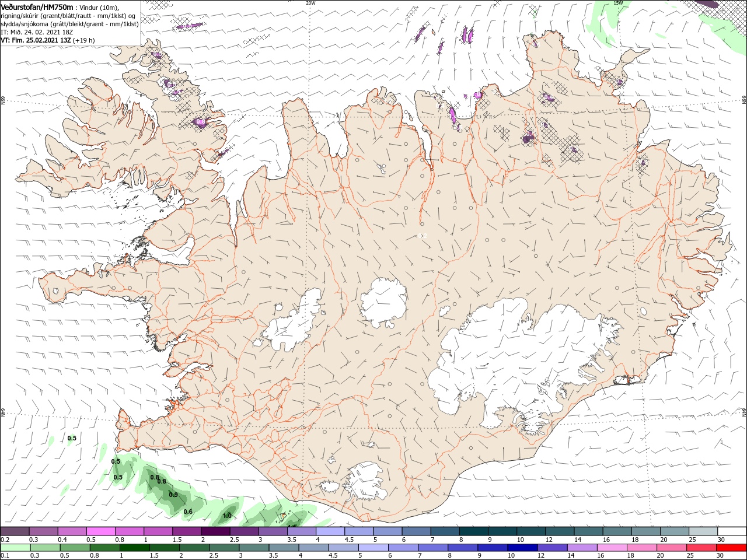Pick the darkest purple 2 swatch in top row
The width and height of the screenshot is (747, 560).
click(x=215, y=531)
